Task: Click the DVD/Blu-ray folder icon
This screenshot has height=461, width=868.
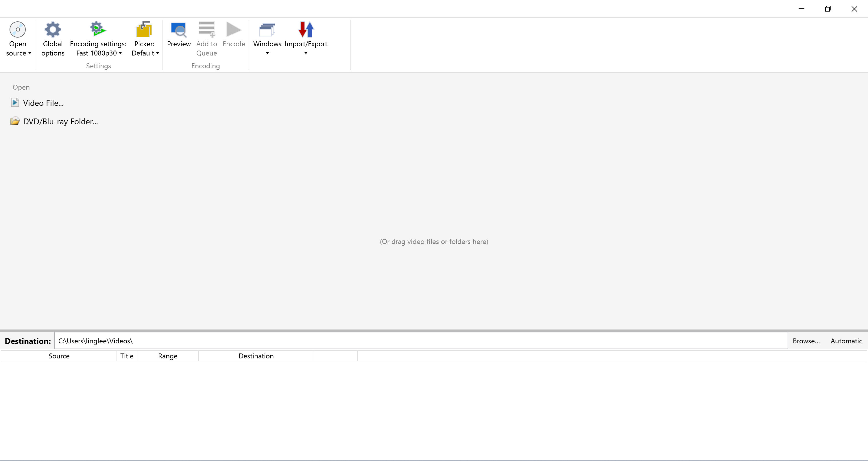Action: click(15, 121)
